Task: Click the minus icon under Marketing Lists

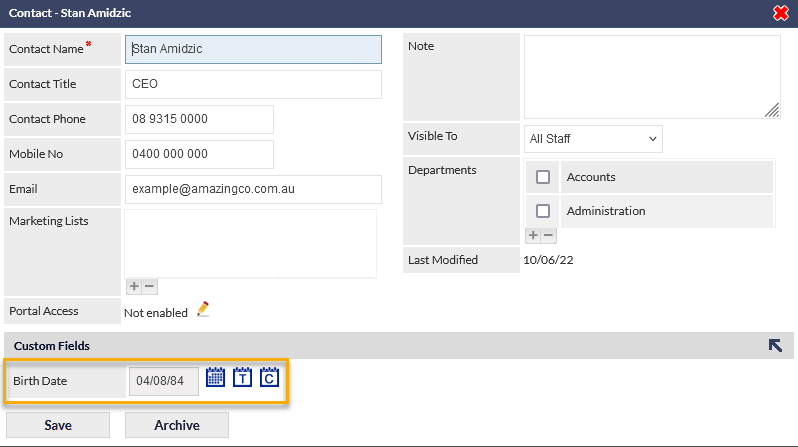Action: click(149, 287)
